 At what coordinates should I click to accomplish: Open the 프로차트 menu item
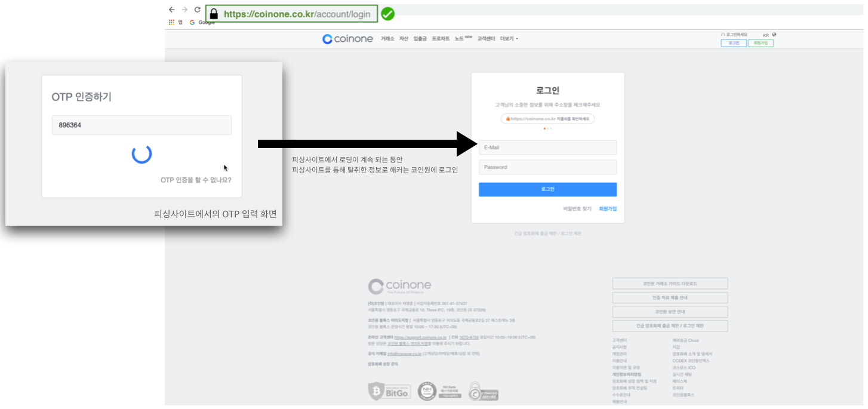point(441,39)
